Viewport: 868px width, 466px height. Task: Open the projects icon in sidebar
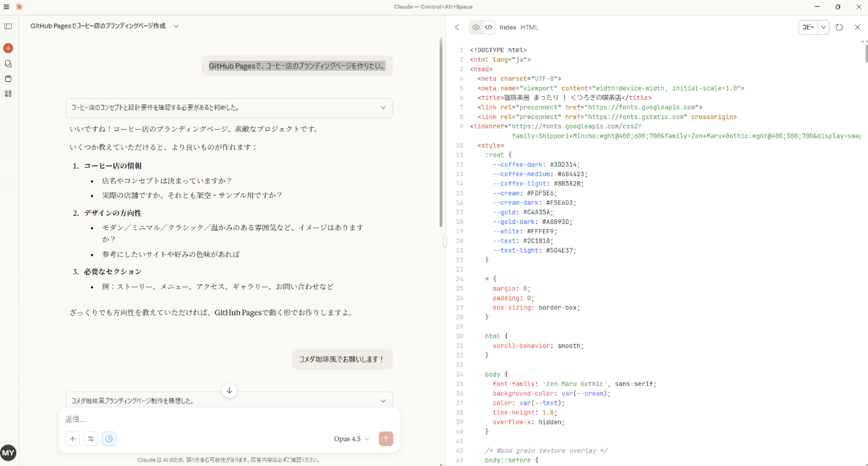coord(8,79)
